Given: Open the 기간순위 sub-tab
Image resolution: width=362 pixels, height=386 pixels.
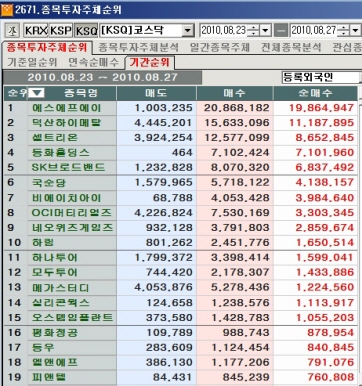Looking at the screenshot, I should click(150, 62).
